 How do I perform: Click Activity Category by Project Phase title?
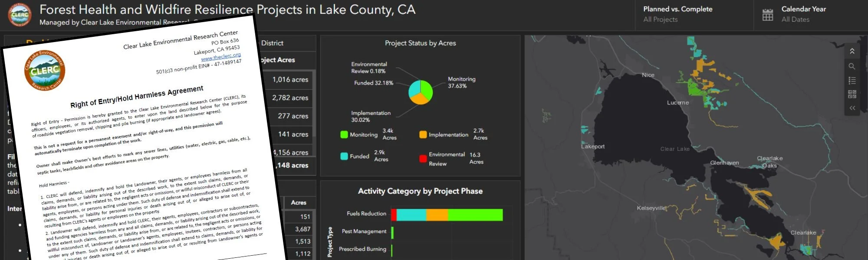click(x=420, y=191)
